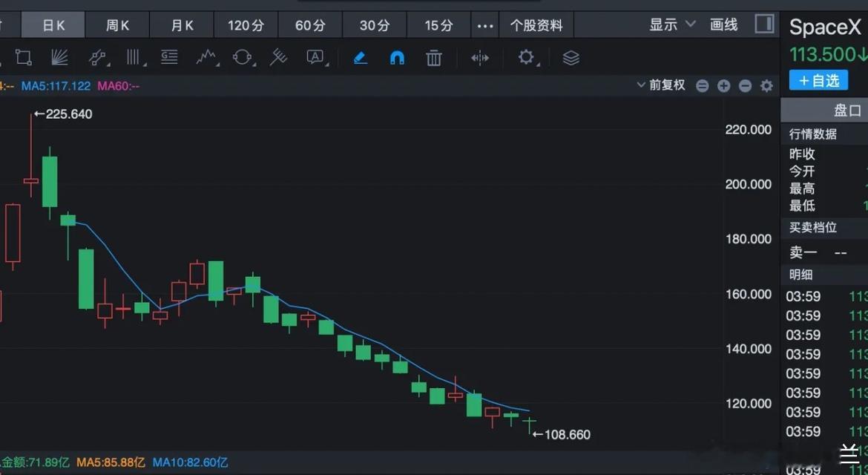Image resolution: width=868 pixels, height=475 pixels.
Task: Click the MA10:82.60亿 volume average label
Action: 190,462
